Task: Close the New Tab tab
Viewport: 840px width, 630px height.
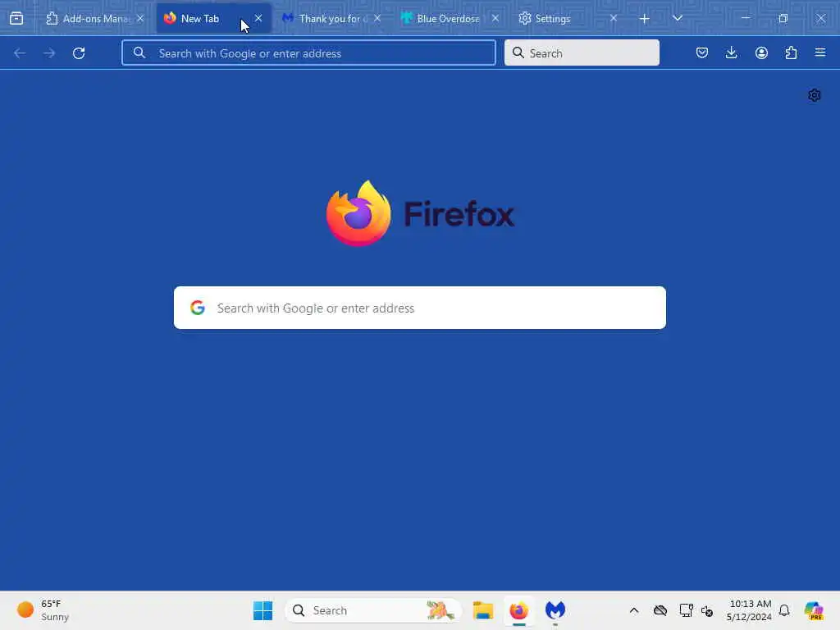Action: click(x=258, y=18)
